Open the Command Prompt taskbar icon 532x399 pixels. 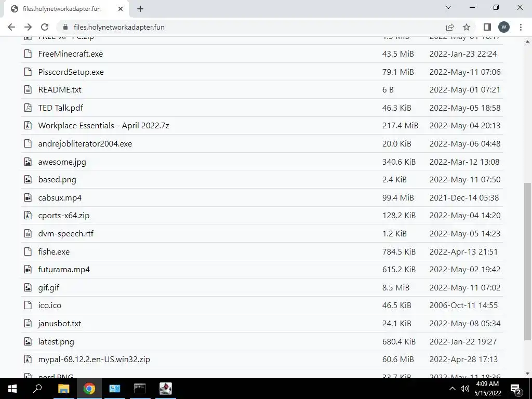(140, 389)
